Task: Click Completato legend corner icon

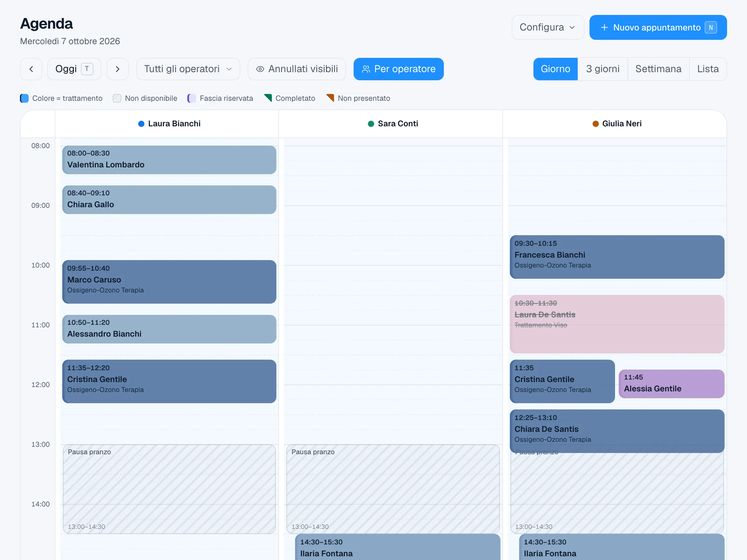Action: point(268,98)
